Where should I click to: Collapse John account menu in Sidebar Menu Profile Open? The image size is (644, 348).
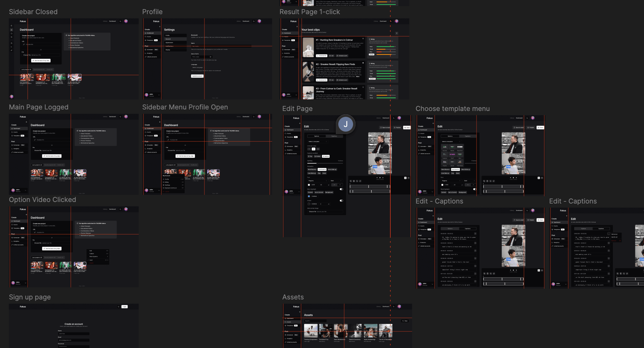coord(159,191)
